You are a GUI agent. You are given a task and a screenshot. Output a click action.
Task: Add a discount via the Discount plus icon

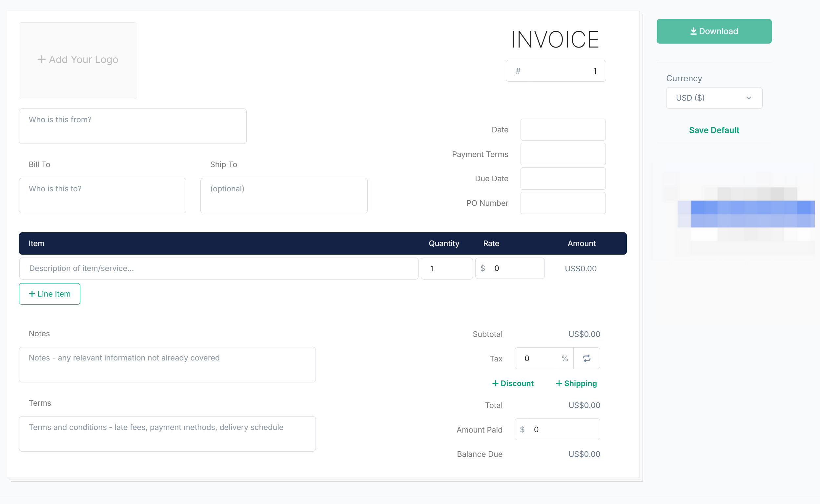click(495, 383)
